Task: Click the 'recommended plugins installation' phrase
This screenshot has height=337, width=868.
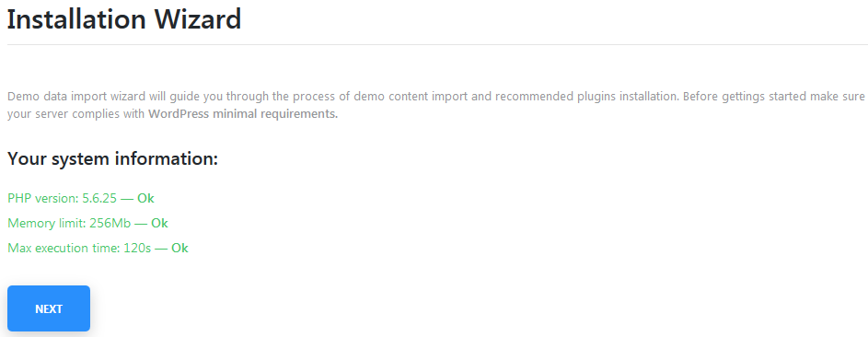Action: 586,97
